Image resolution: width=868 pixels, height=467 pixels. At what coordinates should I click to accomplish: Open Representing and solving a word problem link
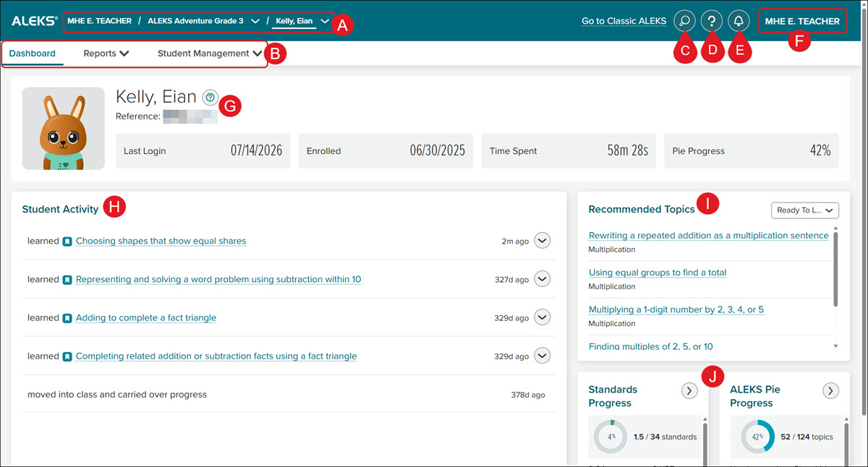(218, 279)
